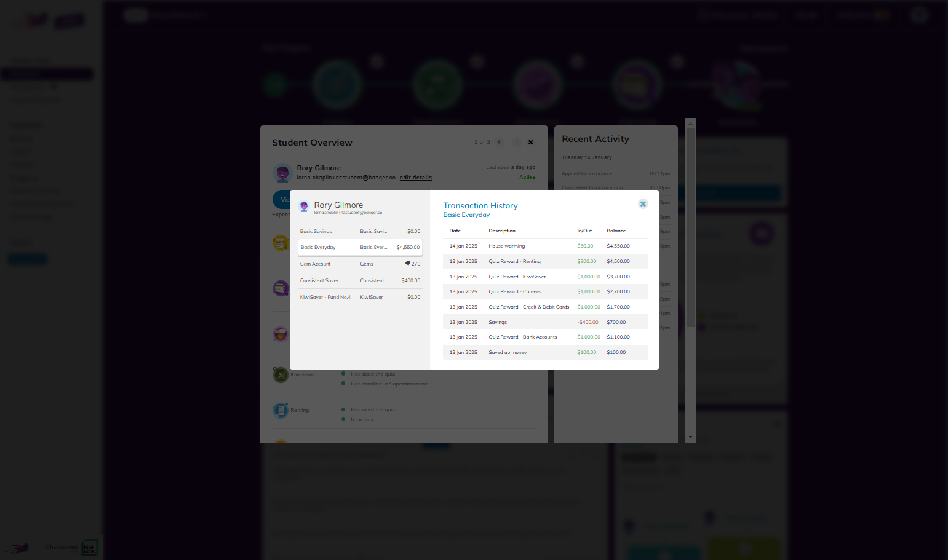948x560 pixels.
Task: Select the Basic Savings account row
Action: pos(360,231)
